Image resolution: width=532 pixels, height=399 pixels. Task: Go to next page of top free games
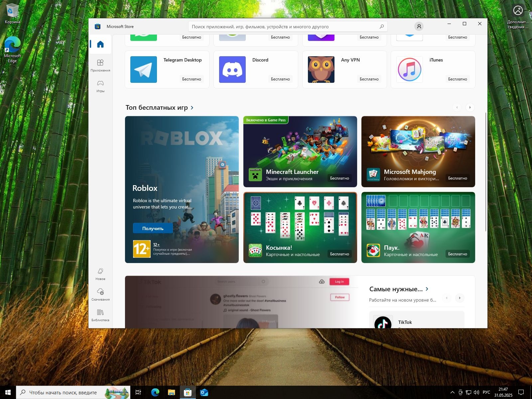pyautogui.click(x=470, y=107)
